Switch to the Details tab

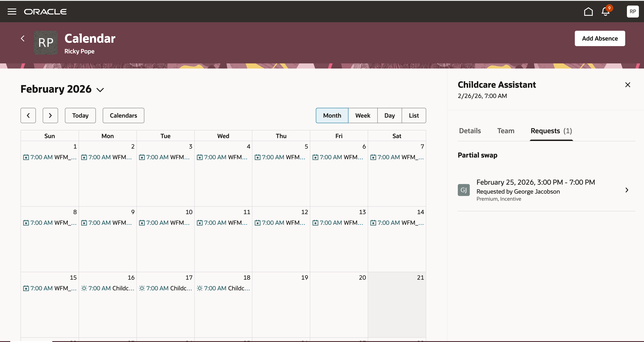[470, 131]
